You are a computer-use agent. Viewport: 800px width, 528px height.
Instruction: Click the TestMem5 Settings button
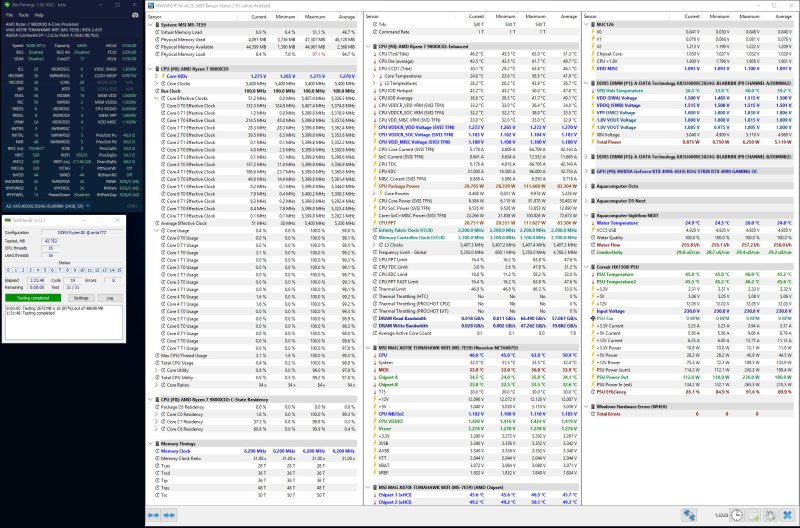point(81,298)
